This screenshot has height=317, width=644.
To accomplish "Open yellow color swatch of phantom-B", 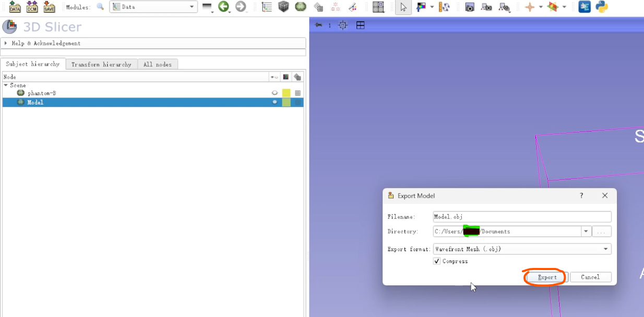I will click(286, 93).
